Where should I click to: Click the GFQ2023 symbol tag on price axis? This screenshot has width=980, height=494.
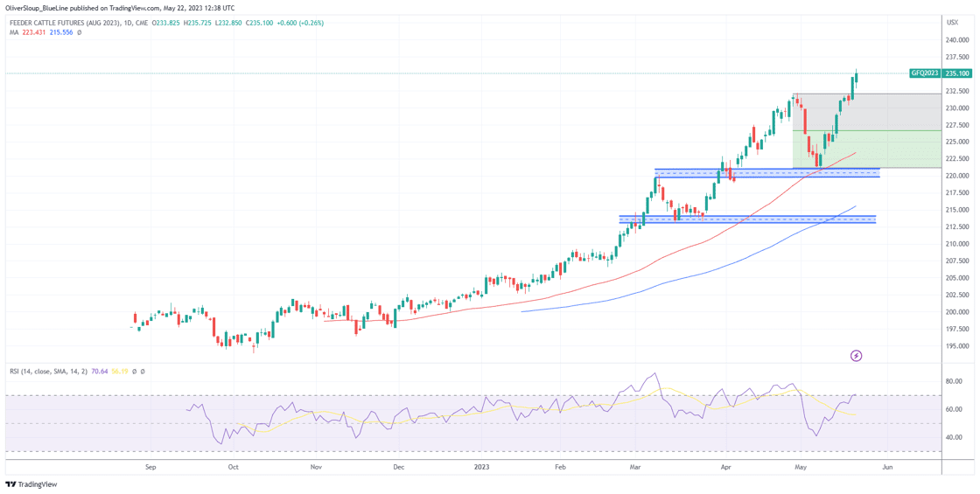[x=926, y=73]
